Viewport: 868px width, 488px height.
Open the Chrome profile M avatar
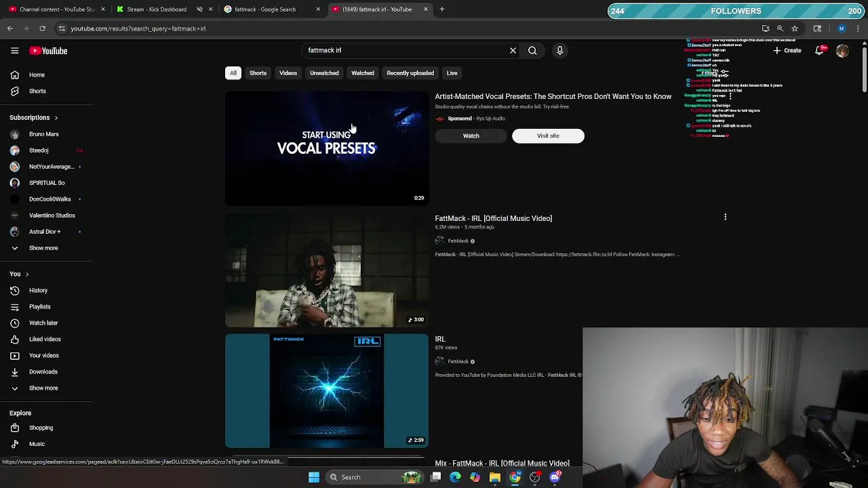(842, 28)
